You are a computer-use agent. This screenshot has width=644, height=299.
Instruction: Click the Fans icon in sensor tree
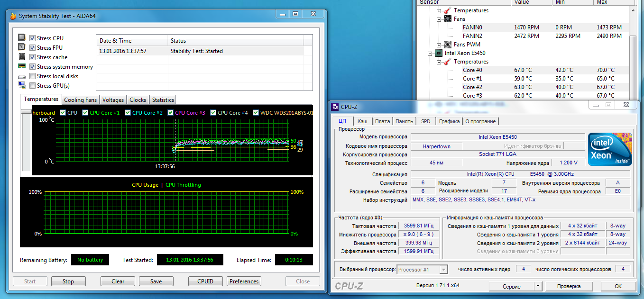tap(447, 19)
